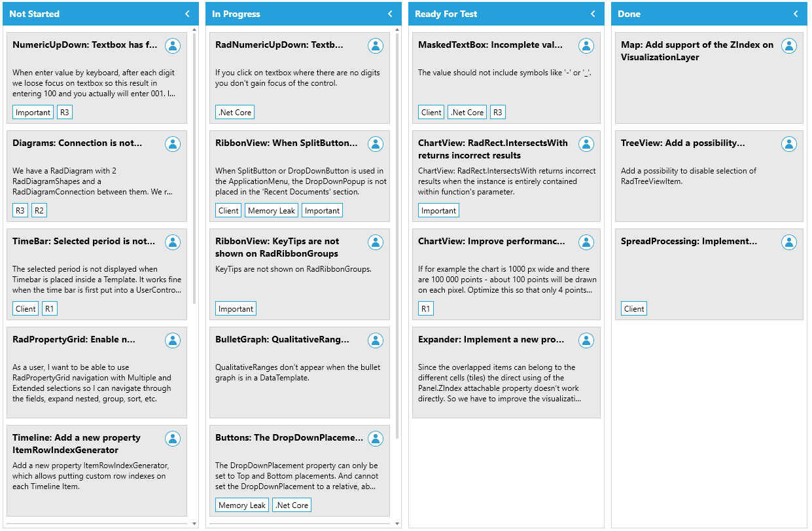Click the assignee icon on TreeView card
Viewport: 812px width, 531px height.
(789, 144)
